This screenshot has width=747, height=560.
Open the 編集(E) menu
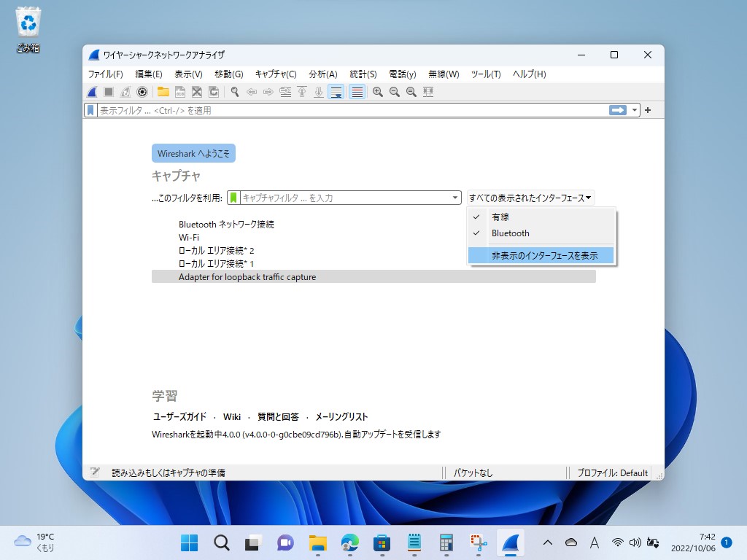(149, 74)
